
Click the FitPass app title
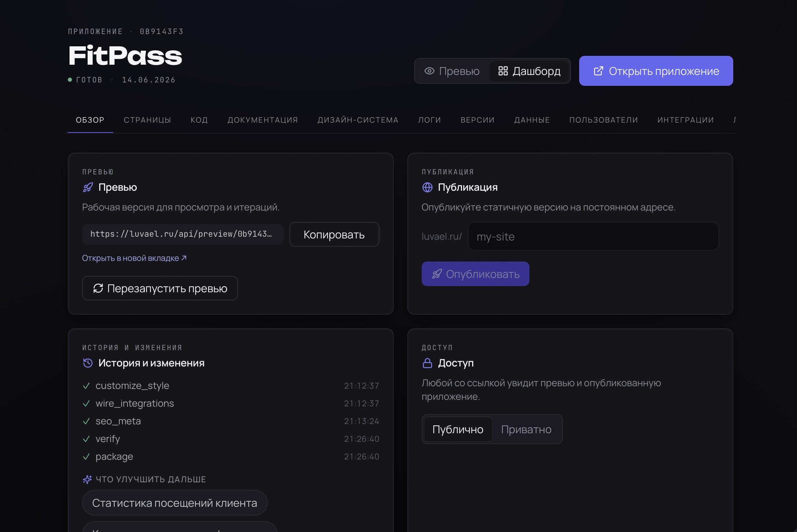pos(125,56)
